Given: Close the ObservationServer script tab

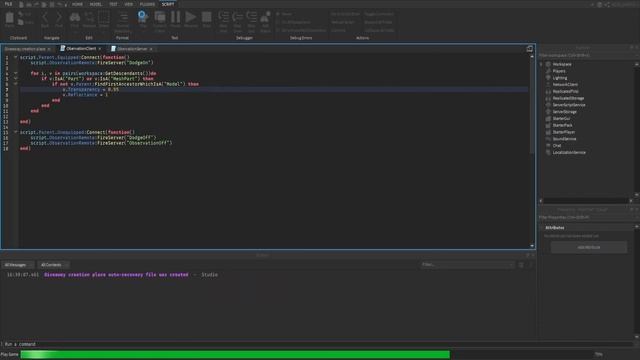Looking at the screenshot, I should coord(151,49).
